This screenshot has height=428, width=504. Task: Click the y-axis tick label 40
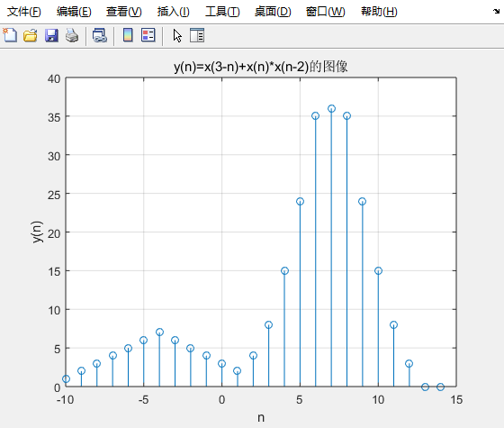pyautogui.click(x=54, y=79)
